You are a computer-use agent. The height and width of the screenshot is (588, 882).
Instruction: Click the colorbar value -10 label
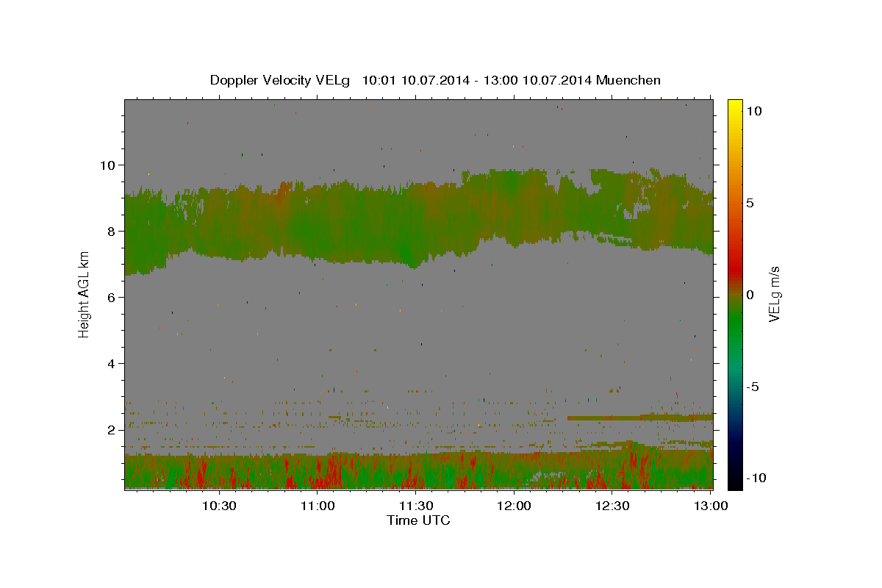[x=756, y=478]
